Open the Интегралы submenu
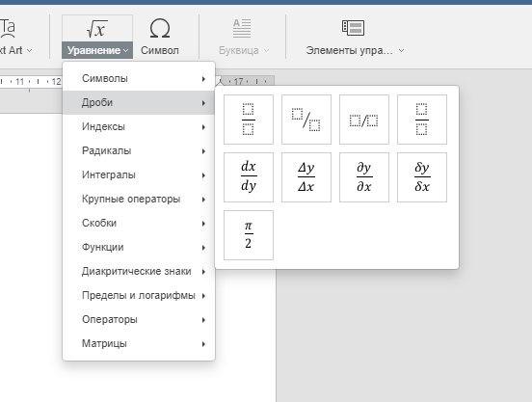Screen dimensions: 532x402 pyautogui.click(x=139, y=174)
